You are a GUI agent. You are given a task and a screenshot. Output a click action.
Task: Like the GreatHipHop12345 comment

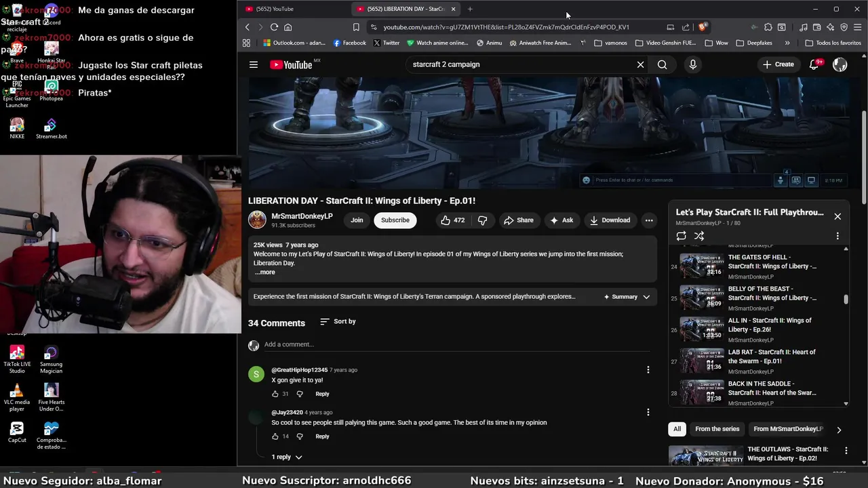(x=275, y=394)
